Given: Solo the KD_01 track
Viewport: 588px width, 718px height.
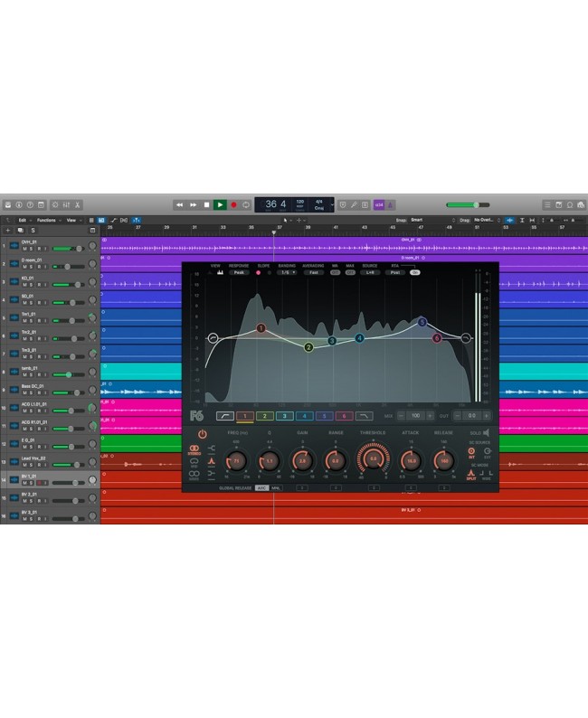Looking at the screenshot, I should point(31,285).
